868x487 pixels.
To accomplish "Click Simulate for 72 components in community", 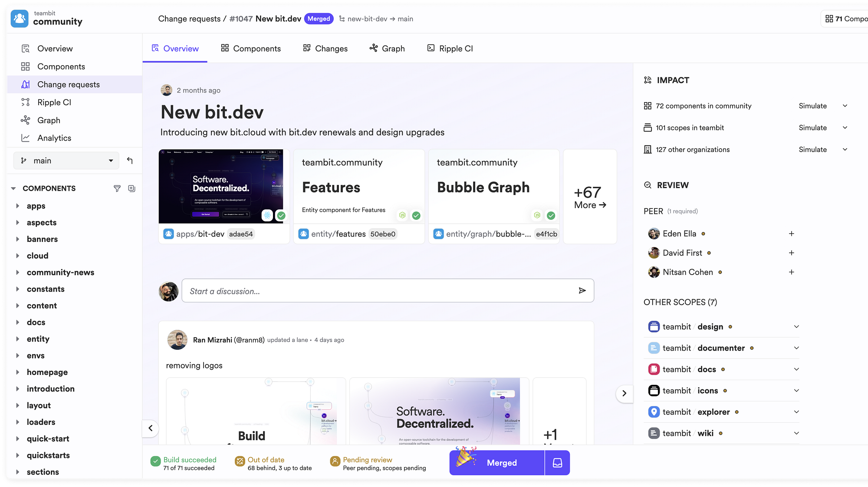I will click(812, 106).
